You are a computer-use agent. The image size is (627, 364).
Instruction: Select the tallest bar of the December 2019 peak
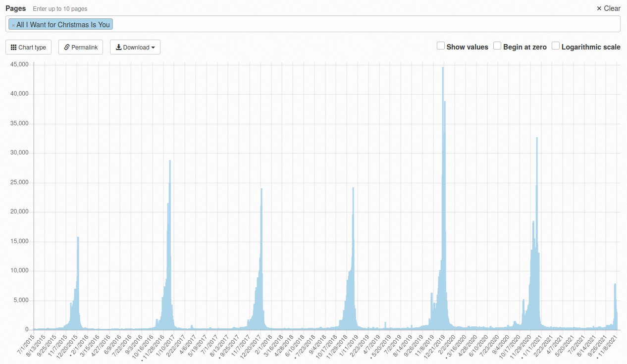443,198
